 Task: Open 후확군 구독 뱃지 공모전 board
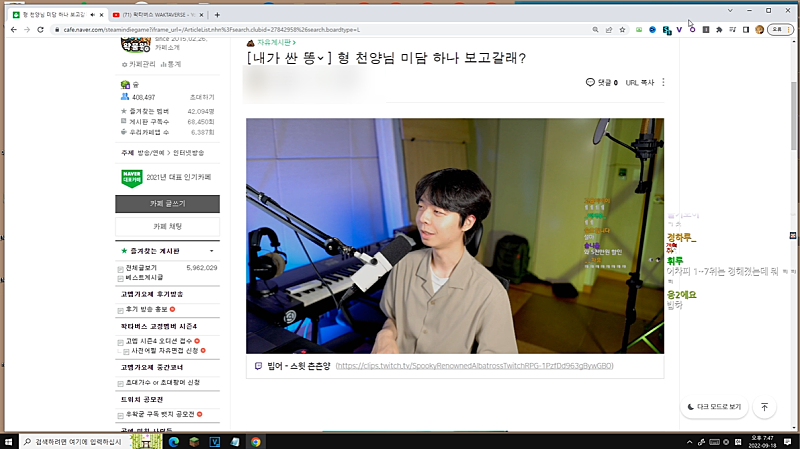coord(160,414)
